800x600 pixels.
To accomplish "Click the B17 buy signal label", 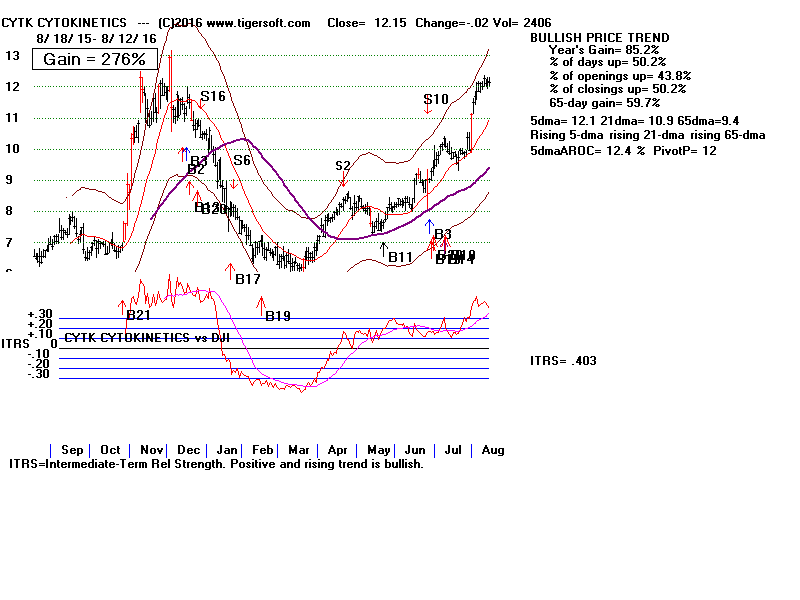I will (x=247, y=279).
